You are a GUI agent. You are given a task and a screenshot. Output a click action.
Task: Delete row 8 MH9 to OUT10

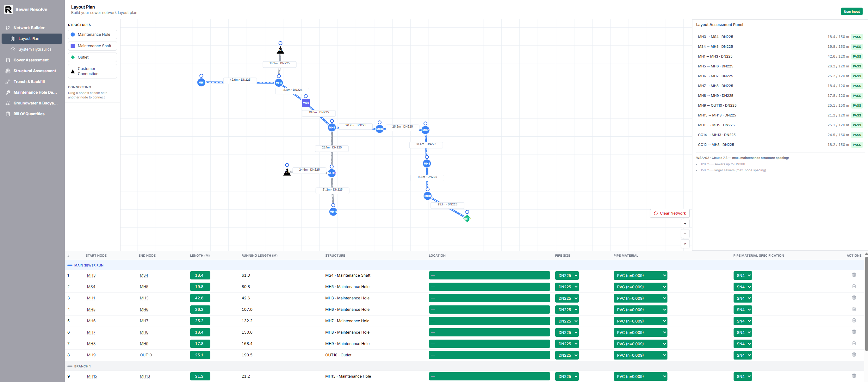pos(854,355)
